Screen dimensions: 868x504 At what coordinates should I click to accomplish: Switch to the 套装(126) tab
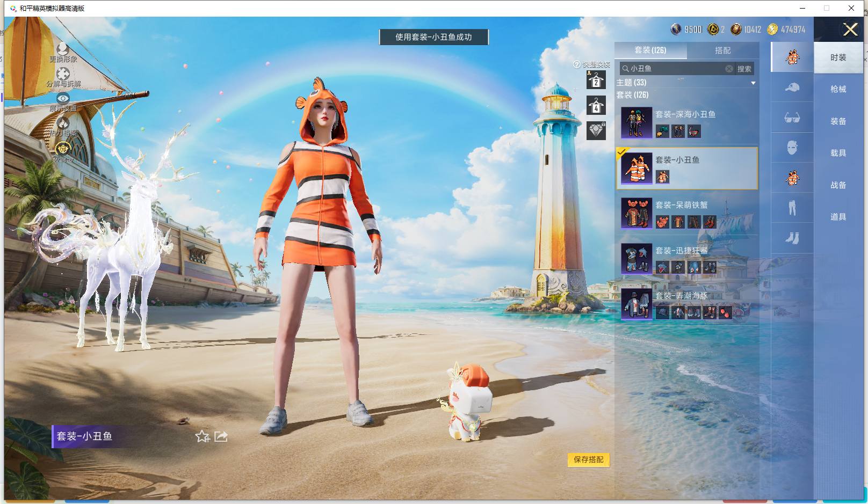(650, 50)
